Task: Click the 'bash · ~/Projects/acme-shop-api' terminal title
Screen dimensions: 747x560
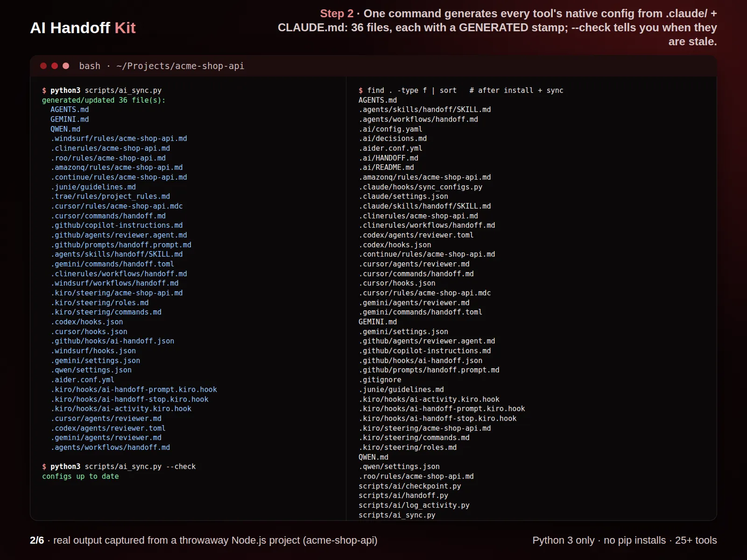Action: pyautogui.click(x=162, y=66)
